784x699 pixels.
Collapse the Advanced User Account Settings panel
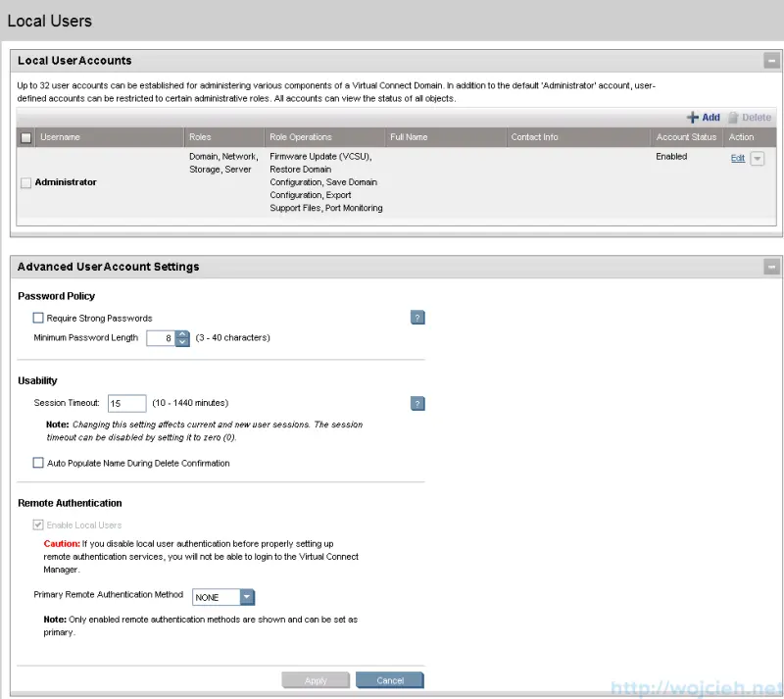pyautogui.click(x=769, y=266)
